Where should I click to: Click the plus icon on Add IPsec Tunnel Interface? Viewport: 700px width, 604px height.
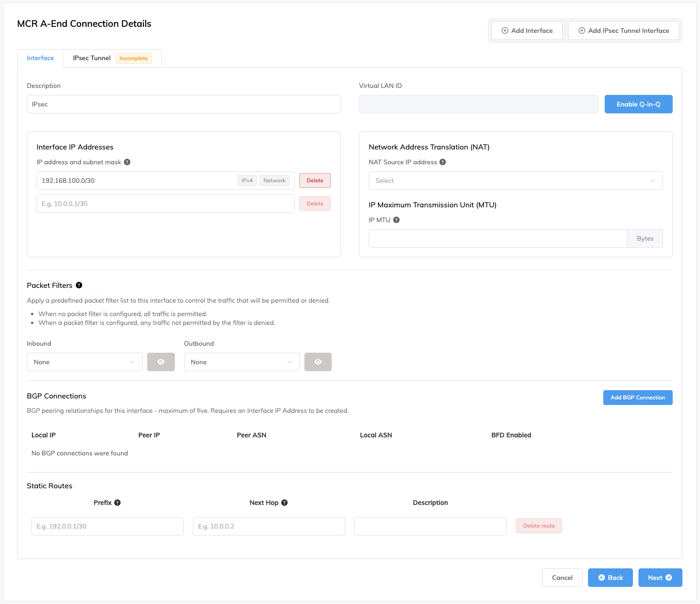582,30
